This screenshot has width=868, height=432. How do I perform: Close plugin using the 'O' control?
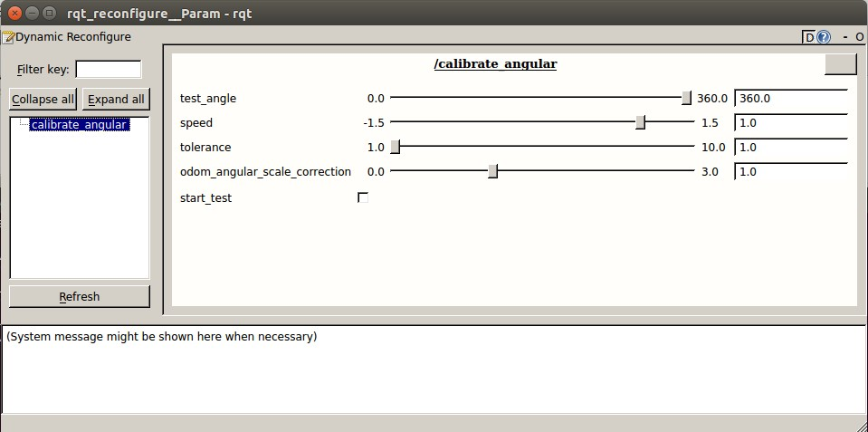859,37
